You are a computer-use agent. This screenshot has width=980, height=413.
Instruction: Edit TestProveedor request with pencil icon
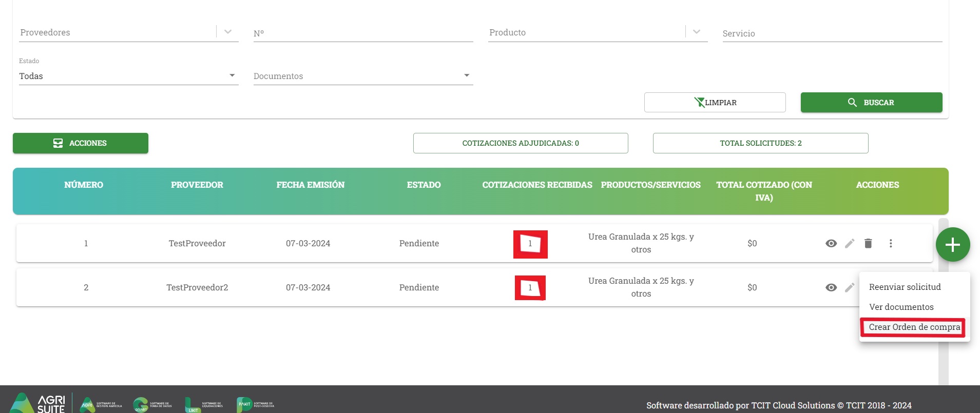pyautogui.click(x=850, y=243)
